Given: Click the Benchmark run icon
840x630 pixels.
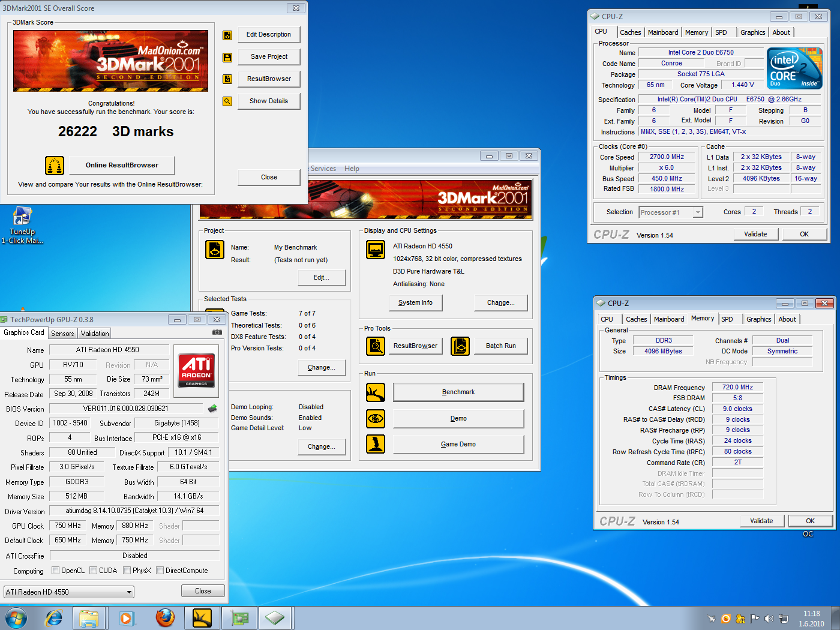Looking at the screenshot, I should [376, 392].
